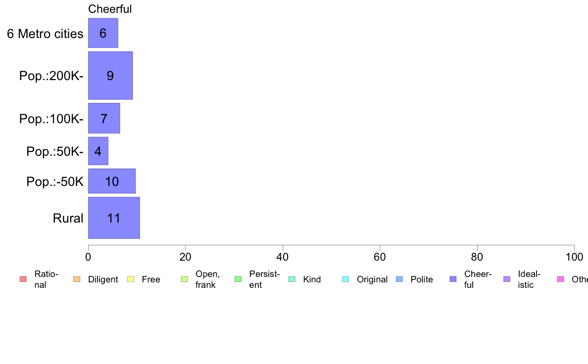Select the Cheerful legend swatch
This screenshot has width=588, height=364.
click(453, 279)
